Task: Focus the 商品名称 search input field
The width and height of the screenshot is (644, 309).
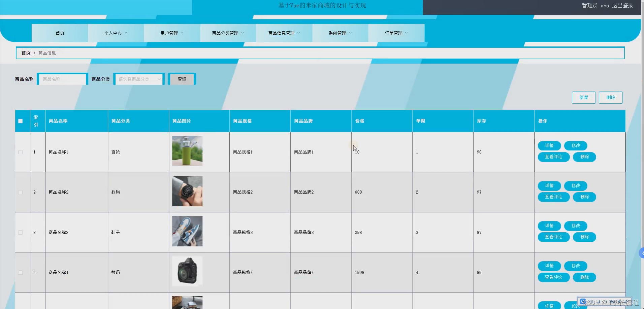Action: 63,79
